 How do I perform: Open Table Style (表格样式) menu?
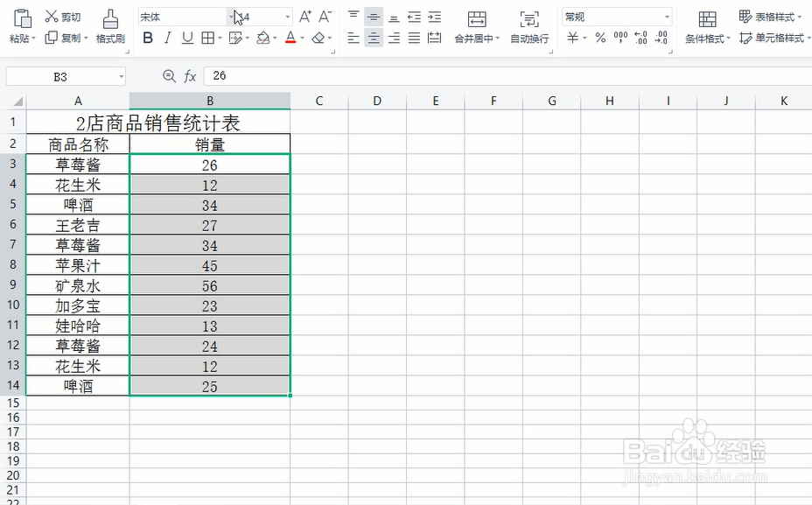pyautogui.click(x=770, y=18)
